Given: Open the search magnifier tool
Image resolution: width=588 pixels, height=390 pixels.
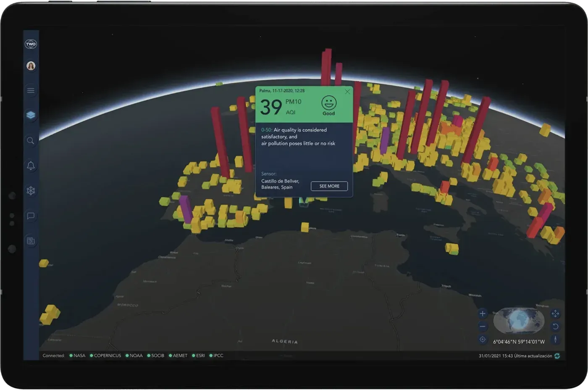Looking at the screenshot, I should tap(31, 141).
